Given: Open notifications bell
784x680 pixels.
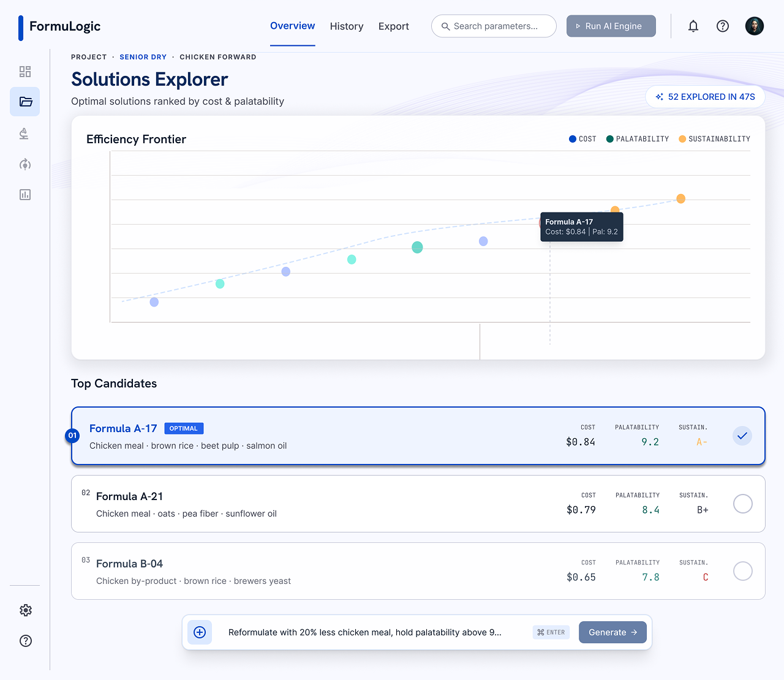Looking at the screenshot, I should click(x=693, y=26).
